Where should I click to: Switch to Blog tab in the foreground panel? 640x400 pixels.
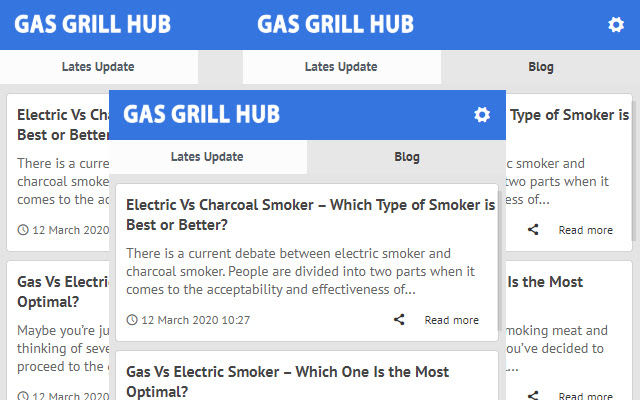coord(407,157)
